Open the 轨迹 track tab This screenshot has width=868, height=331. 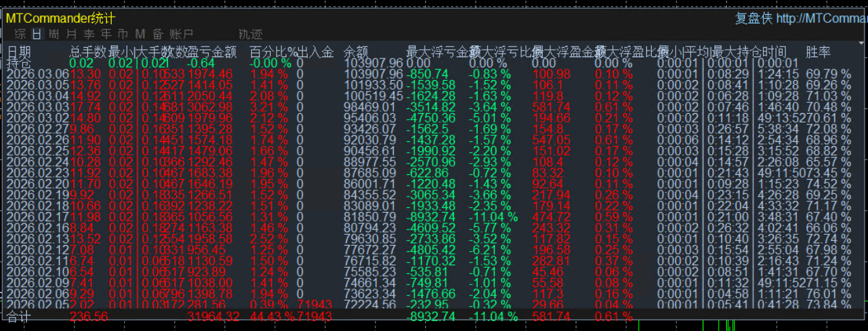tap(251, 34)
